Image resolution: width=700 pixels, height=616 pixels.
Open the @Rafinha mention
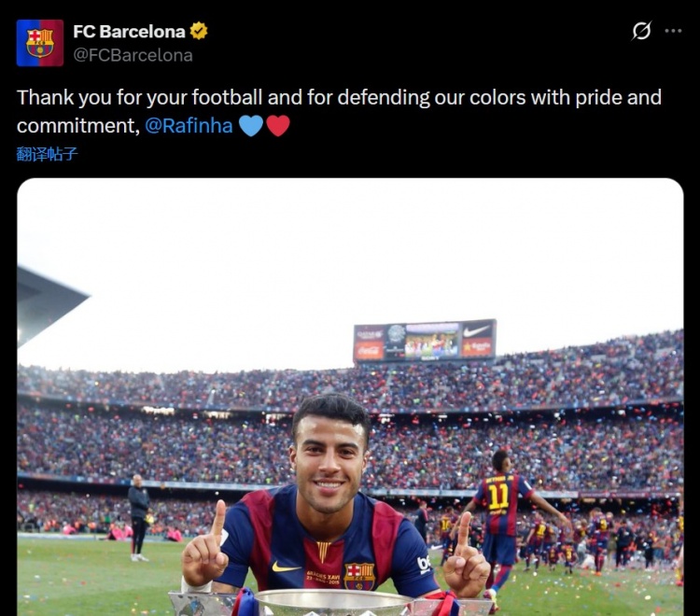(189, 126)
